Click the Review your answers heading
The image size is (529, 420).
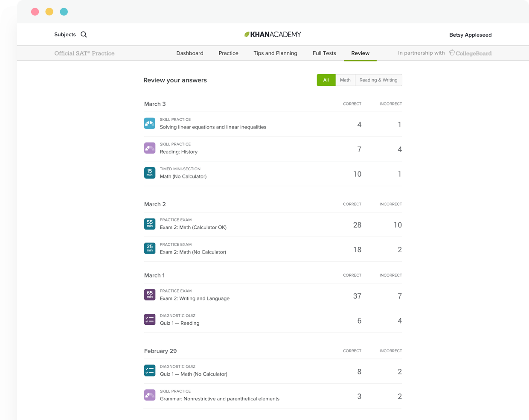click(x=175, y=80)
